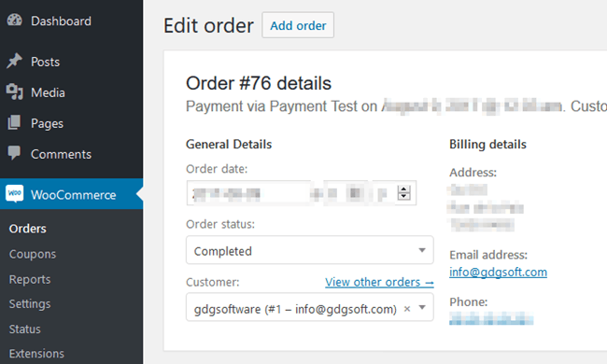Decrease the order time with the stepper down arrow
The height and width of the screenshot is (364, 607).
click(403, 196)
